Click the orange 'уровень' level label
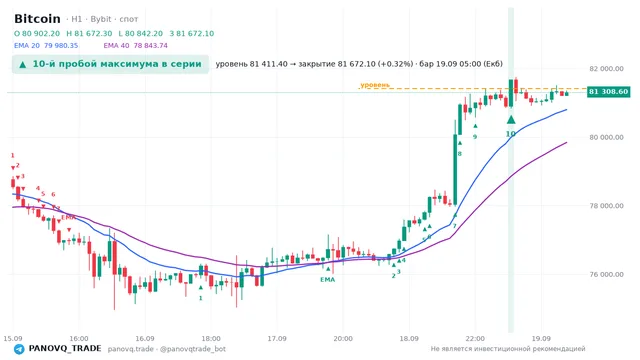Screen dimensions: 640x360 (x=375, y=85)
